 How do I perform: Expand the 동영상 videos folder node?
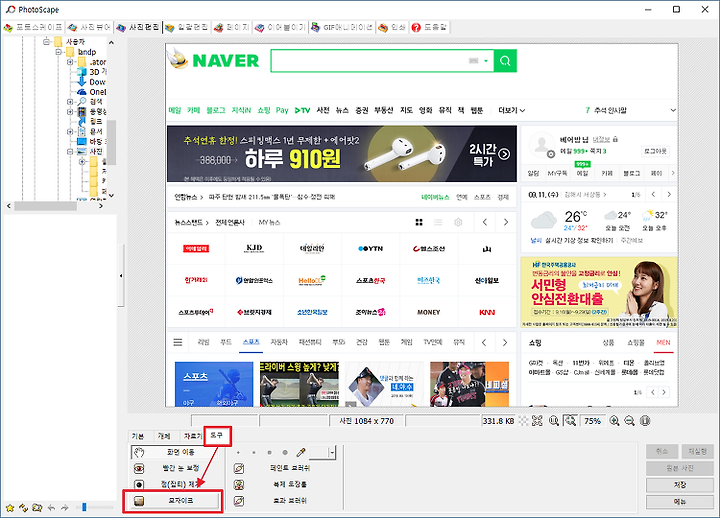coord(70,112)
